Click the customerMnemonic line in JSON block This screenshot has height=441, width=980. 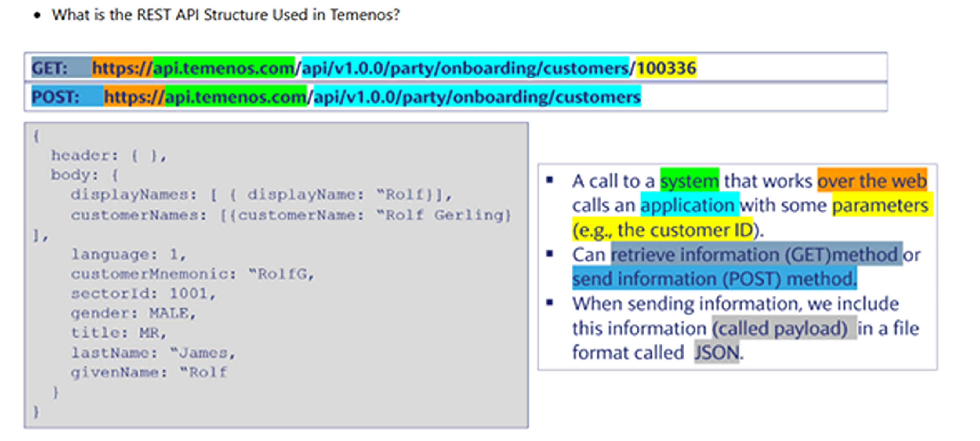coord(192,274)
